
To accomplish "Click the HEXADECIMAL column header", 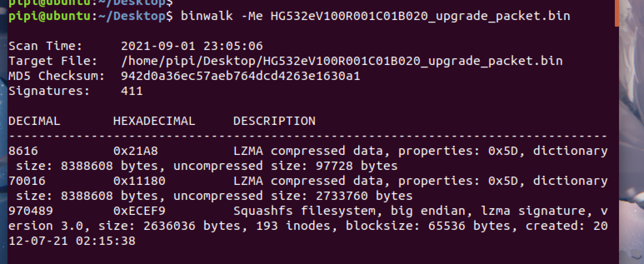I will 154,121.
